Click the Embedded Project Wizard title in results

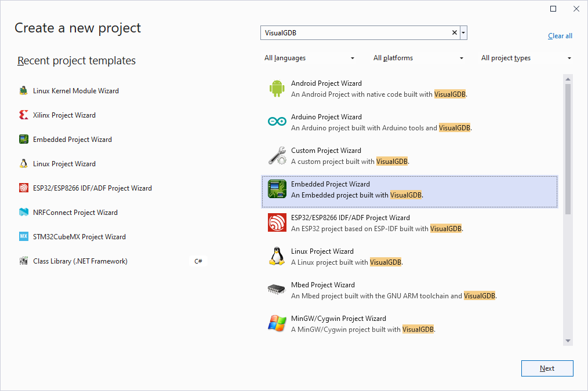tap(331, 184)
